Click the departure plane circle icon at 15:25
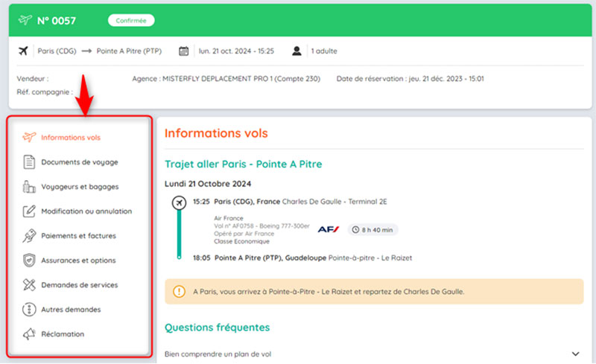Screen dimensions: 596x364 [x=179, y=202]
